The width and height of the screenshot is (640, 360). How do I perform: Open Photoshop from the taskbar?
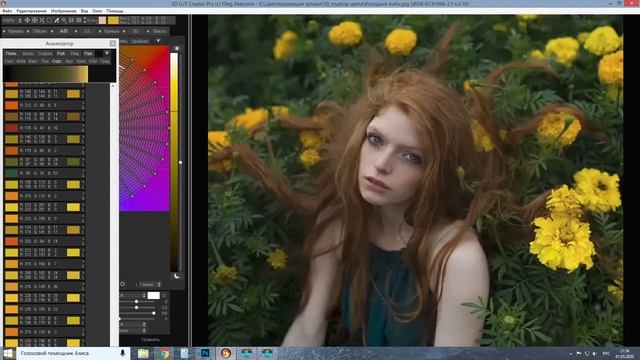pyautogui.click(x=205, y=353)
